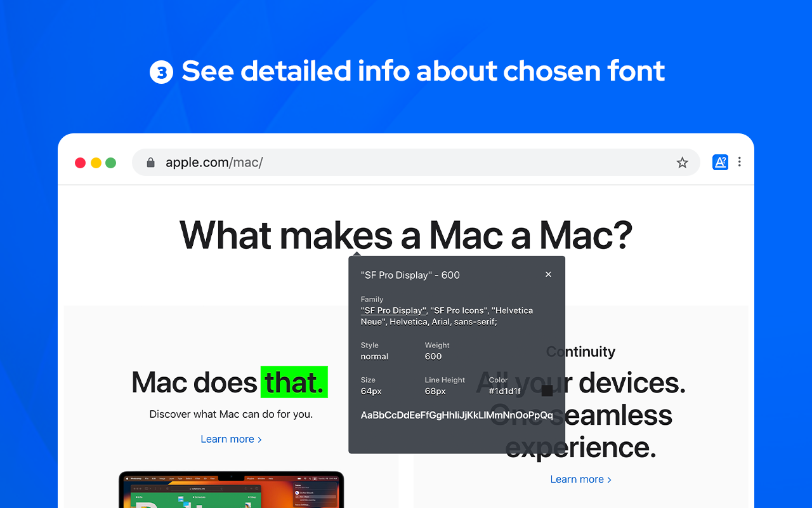The width and height of the screenshot is (812, 508).
Task: Open the font identifier extension icon
Action: tap(720, 162)
